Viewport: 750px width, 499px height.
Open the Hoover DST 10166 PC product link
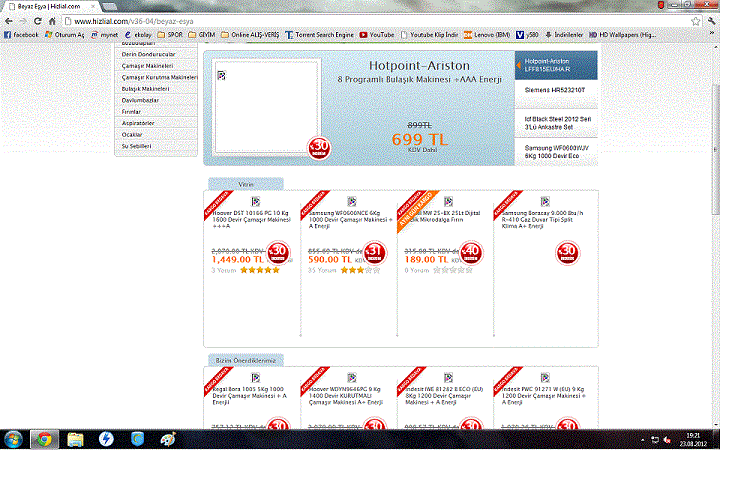pyautogui.click(x=252, y=220)
